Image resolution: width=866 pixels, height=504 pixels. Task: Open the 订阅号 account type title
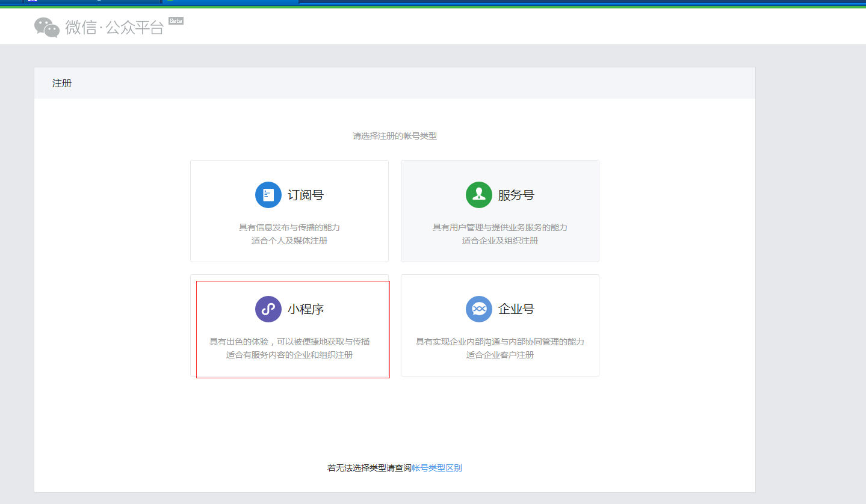[306, 195]
